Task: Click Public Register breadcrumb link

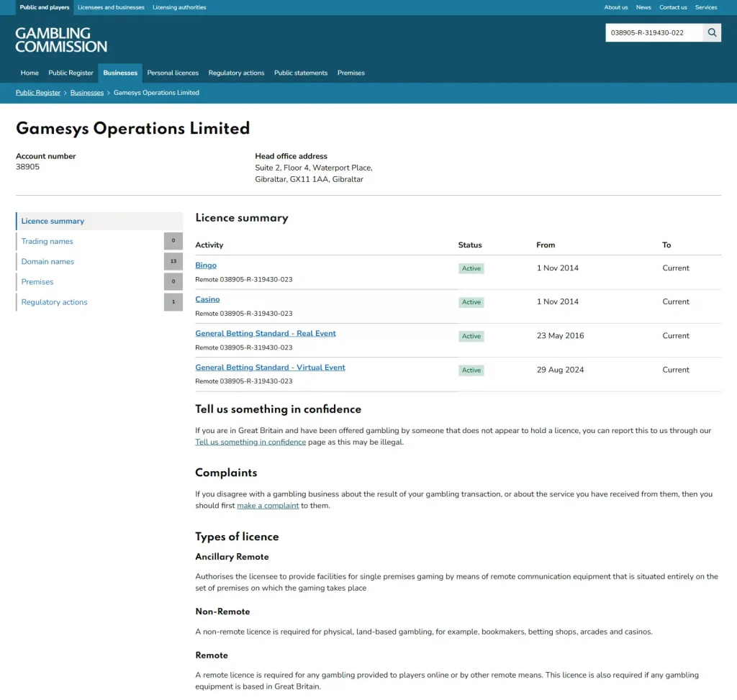Action: (x=38, y=93)
